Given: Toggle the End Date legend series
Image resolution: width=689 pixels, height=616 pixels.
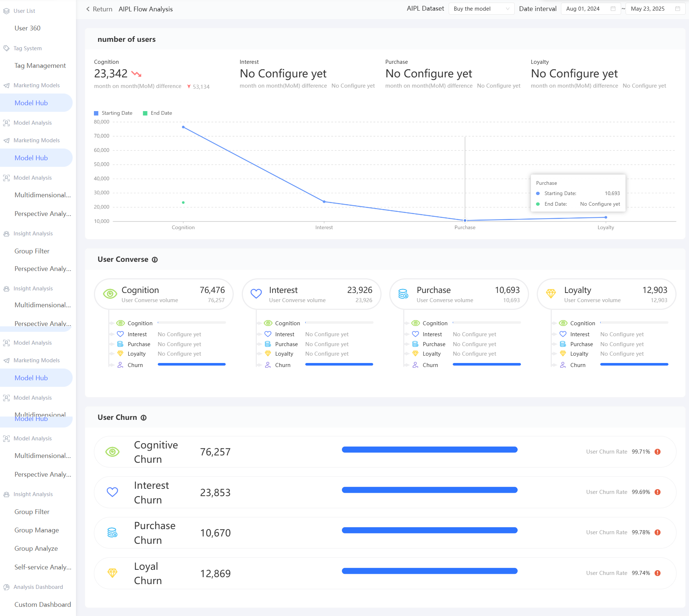Looking at the screenshot, I should pos(158,113).
